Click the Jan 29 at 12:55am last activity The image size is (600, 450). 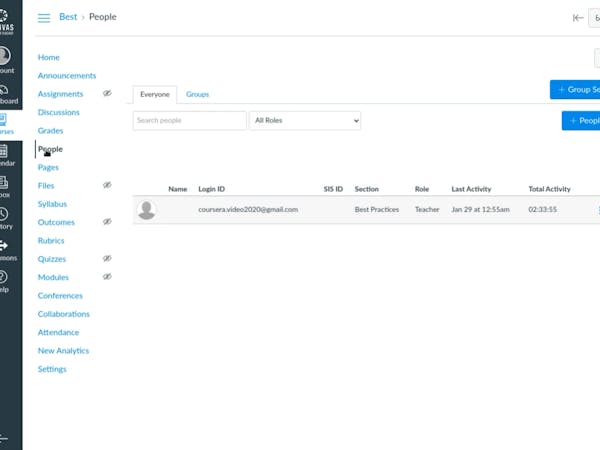pyautogui.click(x=480, y=210)
